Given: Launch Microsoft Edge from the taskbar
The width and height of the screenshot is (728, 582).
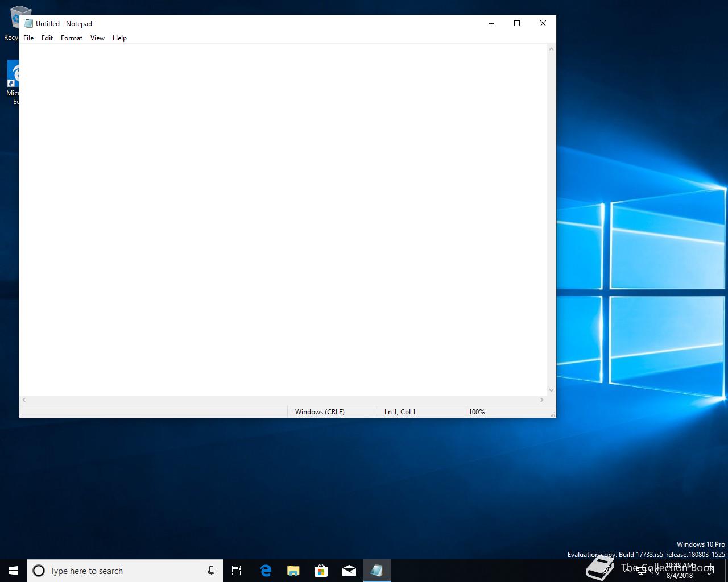Looking at the screenshot, I should pos(265,571).
